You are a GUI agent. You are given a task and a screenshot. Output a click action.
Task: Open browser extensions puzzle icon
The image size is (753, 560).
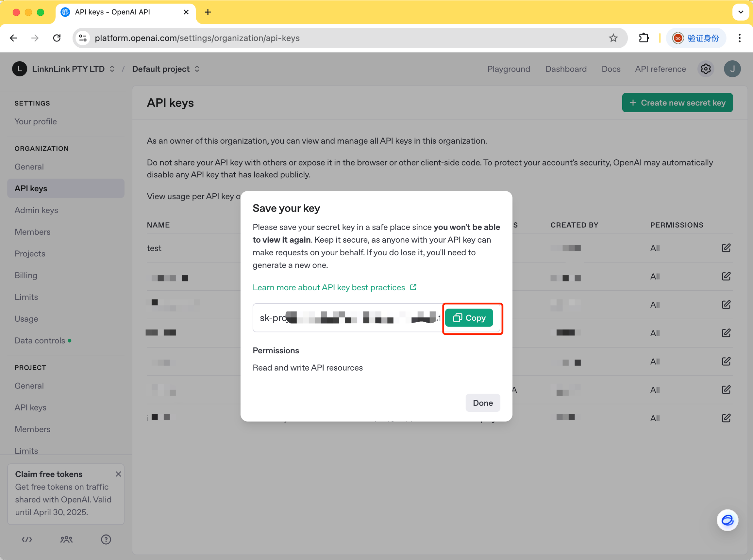coord(644,38)
